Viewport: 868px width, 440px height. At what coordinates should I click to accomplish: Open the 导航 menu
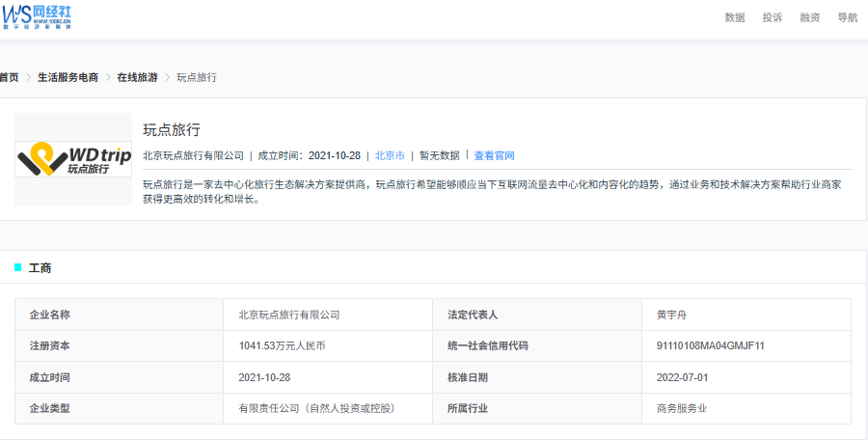(x=848, y=17)
